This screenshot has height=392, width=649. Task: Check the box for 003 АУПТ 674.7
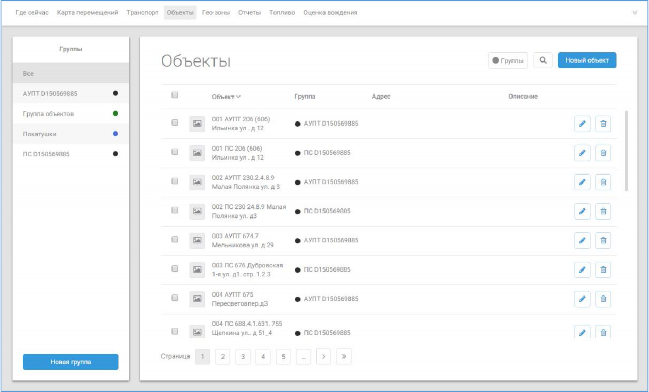(175, 239)
